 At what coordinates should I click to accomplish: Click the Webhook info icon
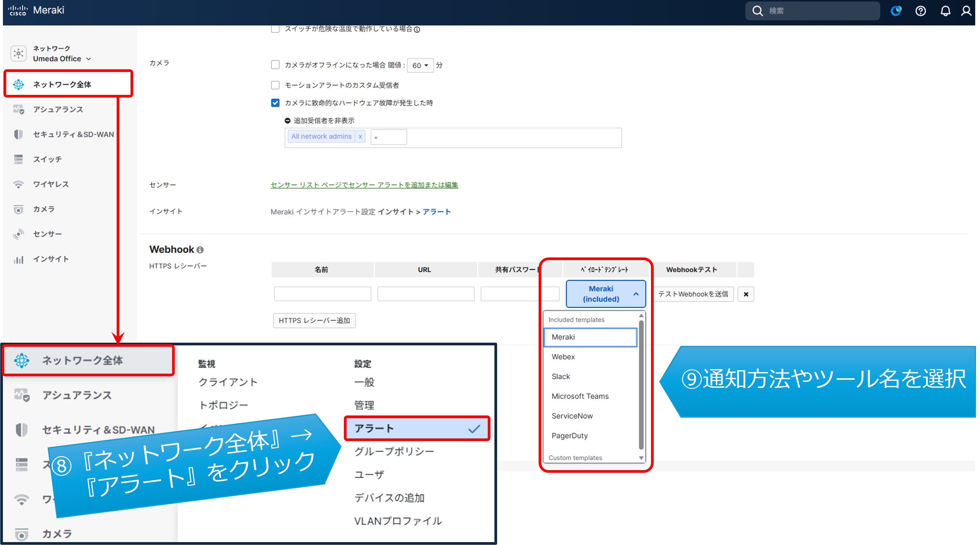click(x=200, y=250)
